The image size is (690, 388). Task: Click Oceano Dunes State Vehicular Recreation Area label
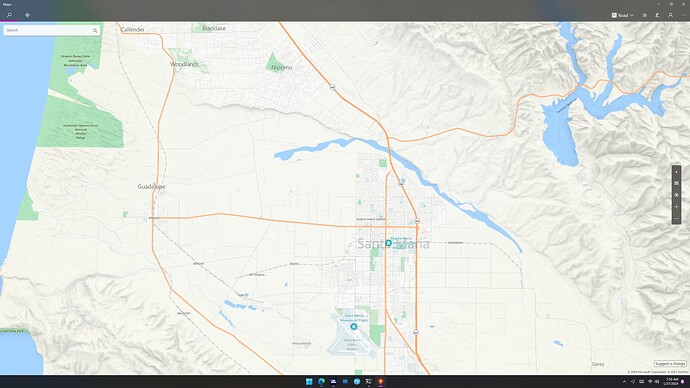click(x=75, y=61)
